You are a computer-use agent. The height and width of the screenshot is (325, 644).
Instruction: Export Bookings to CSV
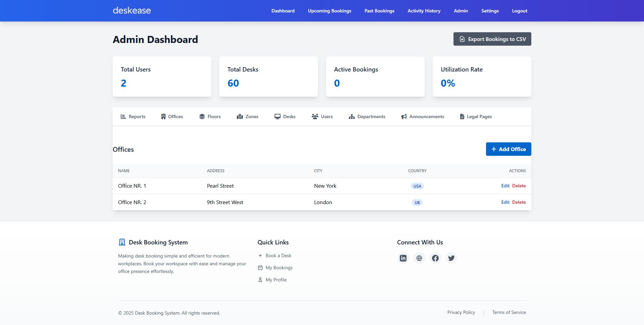click(492, 39)
